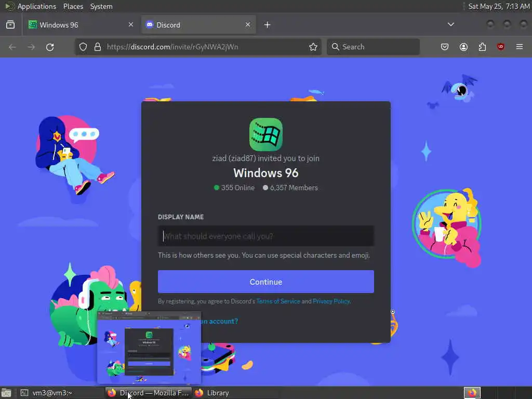Click the browser Search box
The height and width of the screenshot is (399, 532).
point(373,47)
